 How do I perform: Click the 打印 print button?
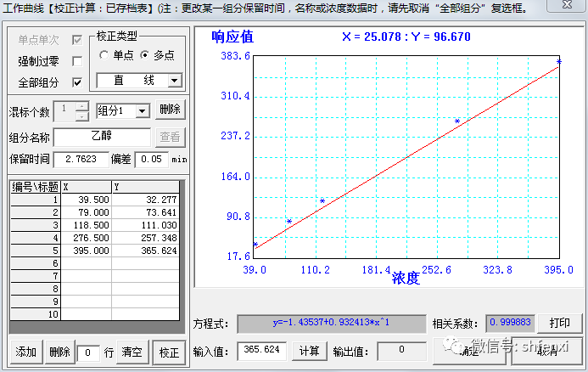(x=559, y=324)
